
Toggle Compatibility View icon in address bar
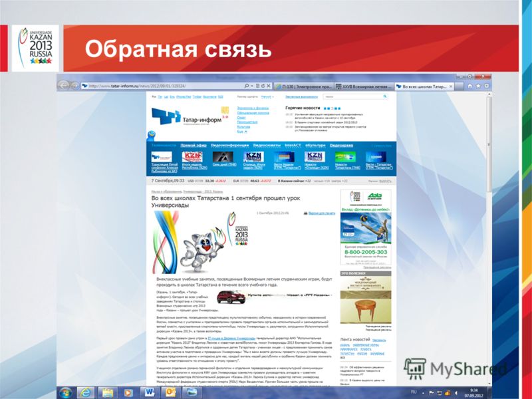pos(257,86)
